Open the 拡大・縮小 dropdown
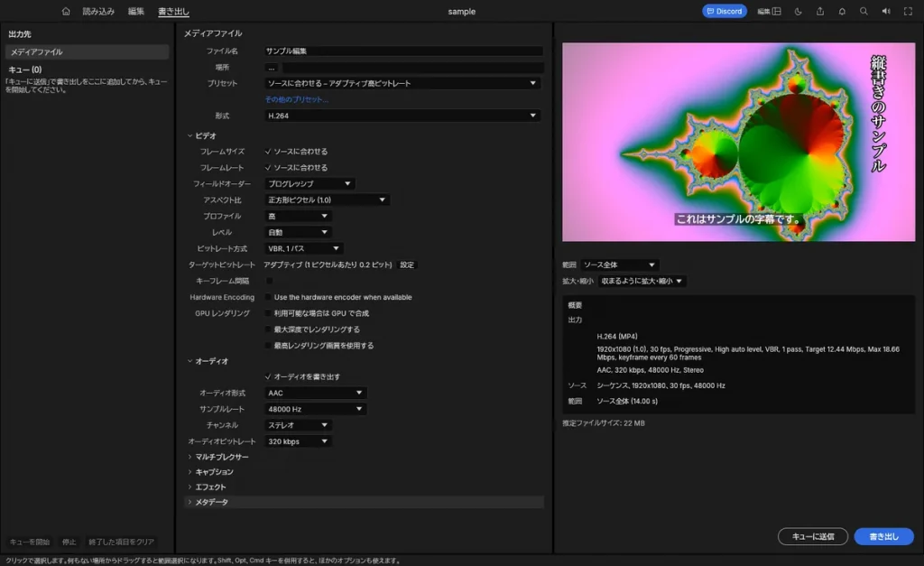 [x=642, y=281]
